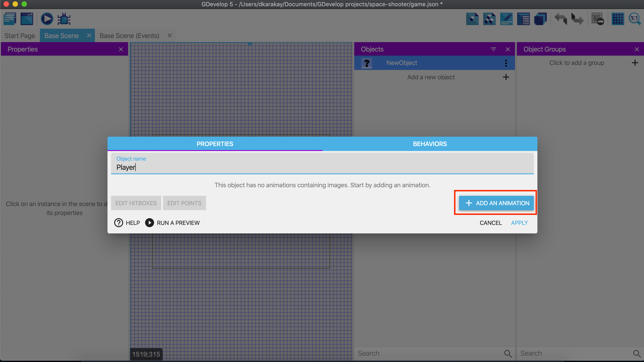Screen dimensions: 644x362
Task: Open the objects editor toolbar icon
Action: click(x=472, y=19)
